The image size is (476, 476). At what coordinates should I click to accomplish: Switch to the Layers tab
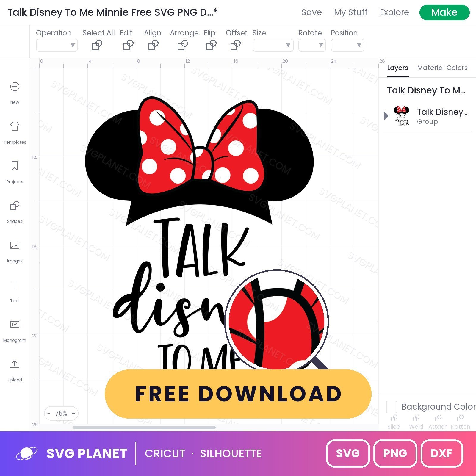coord(397,68)
